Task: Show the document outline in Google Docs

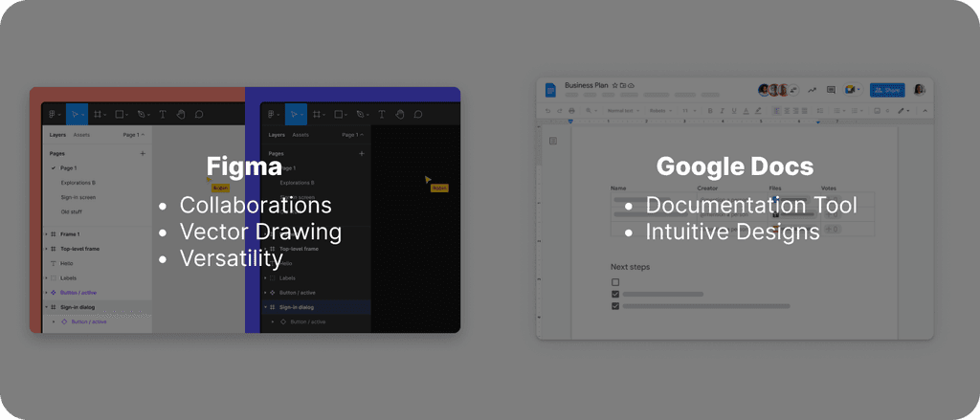Action: [x=553, y=141]
